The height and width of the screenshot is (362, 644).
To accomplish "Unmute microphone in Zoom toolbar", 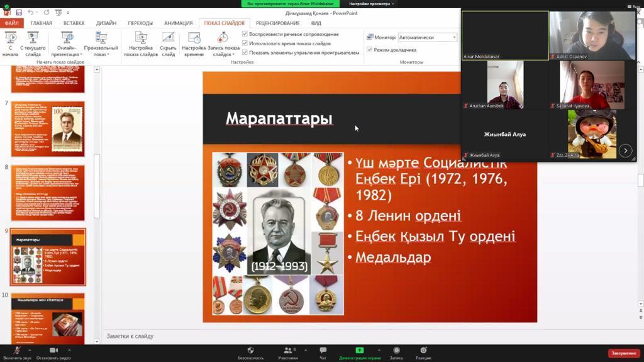I will click(x=18, y=351).
